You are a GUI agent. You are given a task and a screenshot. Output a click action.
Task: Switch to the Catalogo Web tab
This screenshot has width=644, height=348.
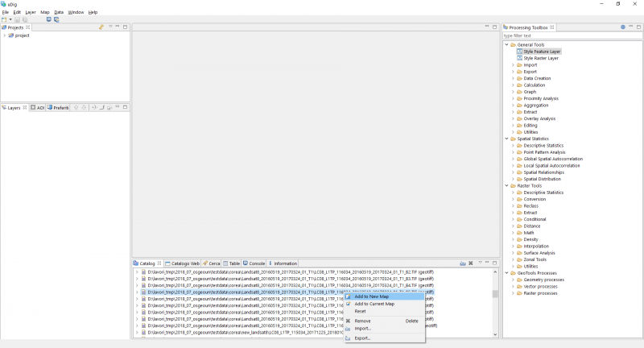click(184, 263)
